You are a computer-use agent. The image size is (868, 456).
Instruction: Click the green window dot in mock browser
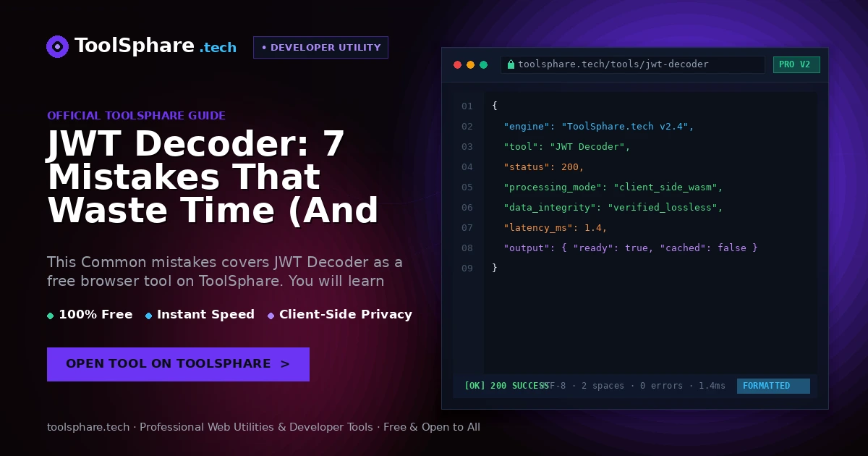coord(483,64)
